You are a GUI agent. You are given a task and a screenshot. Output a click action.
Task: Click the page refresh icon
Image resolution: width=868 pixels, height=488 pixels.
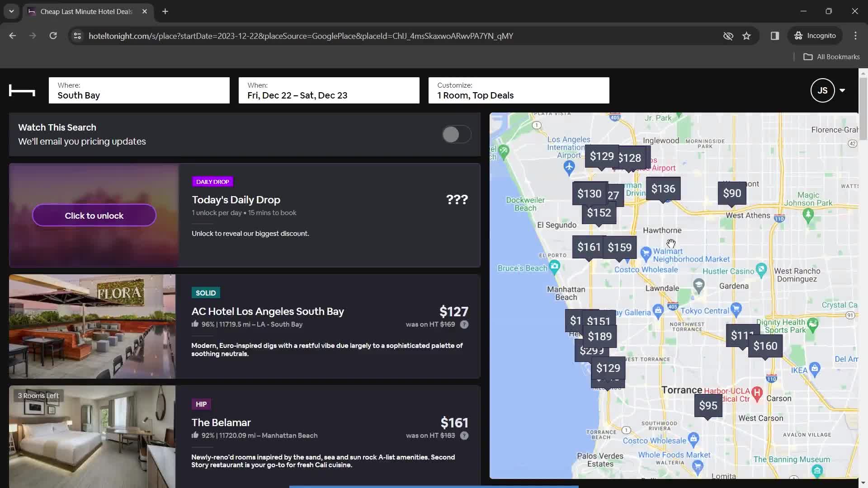coord(52,36)
